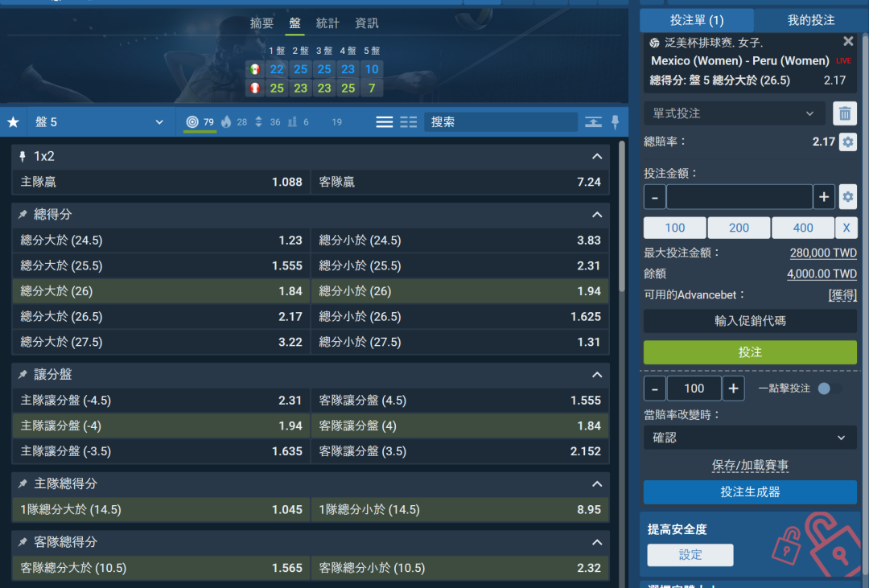Switch to single-column list view icon
Viewport: 869px width, 588px height.
[385, 122]
